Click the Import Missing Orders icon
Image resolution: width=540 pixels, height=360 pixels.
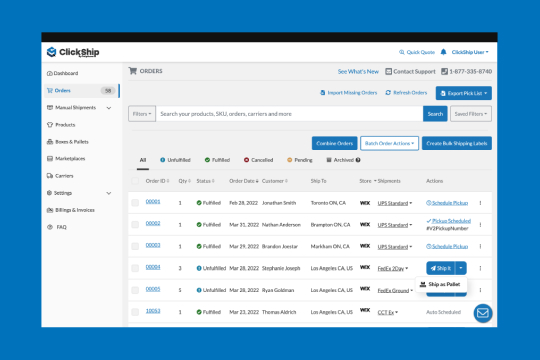click(x=322, y=93)
